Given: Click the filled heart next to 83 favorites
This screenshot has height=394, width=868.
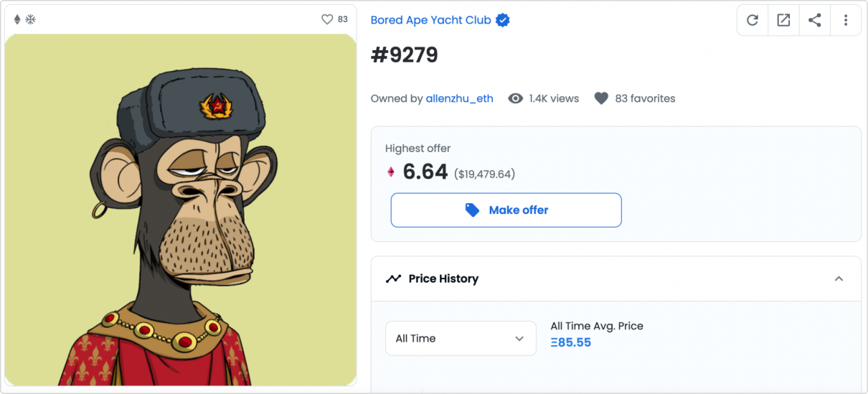Looking at the screenshot, I should (601, 98).
